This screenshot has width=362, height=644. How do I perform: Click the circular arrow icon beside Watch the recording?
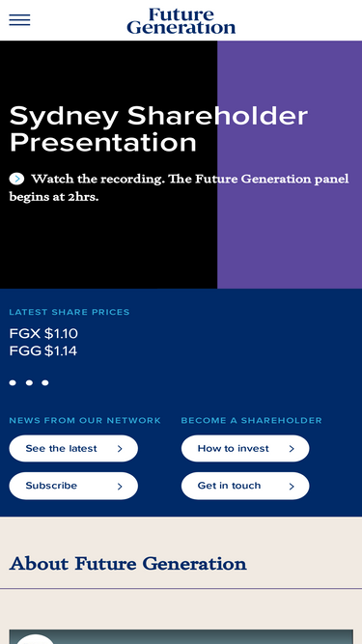16,179
